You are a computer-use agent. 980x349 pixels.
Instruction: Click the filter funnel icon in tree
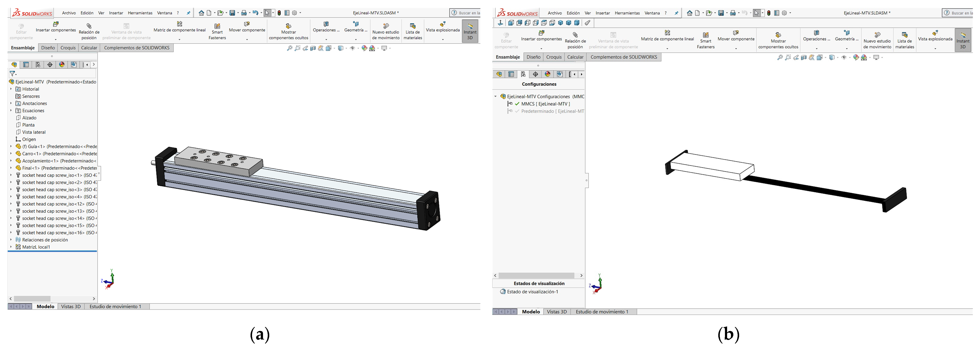12,73
